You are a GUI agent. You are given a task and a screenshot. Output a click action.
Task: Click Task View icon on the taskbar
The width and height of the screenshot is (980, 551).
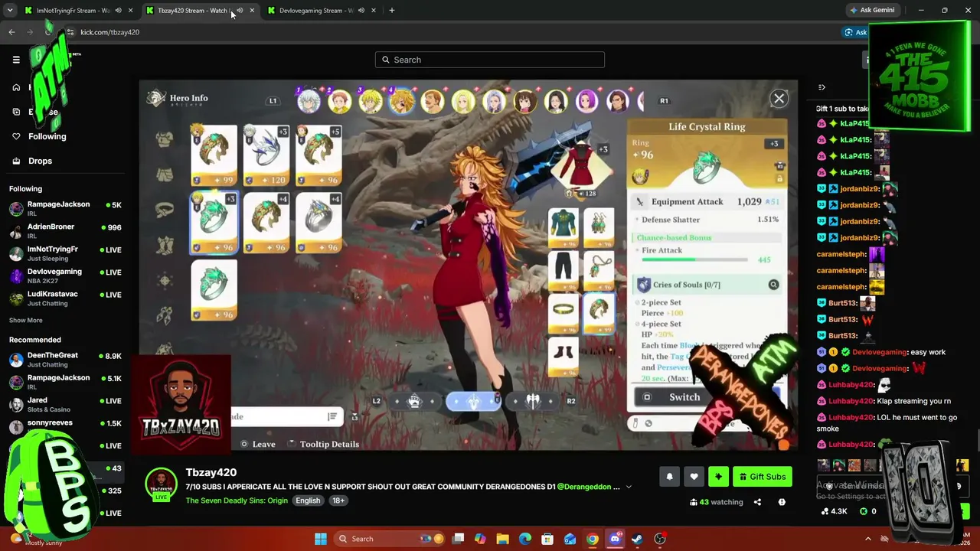tap(458, 539)
